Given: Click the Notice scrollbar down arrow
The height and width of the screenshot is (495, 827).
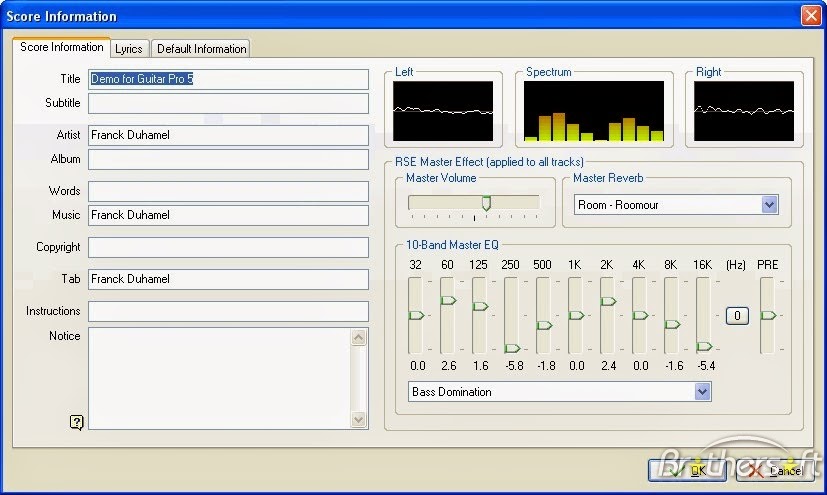Looking at the screenshot, I should click(x=359, y=420).
